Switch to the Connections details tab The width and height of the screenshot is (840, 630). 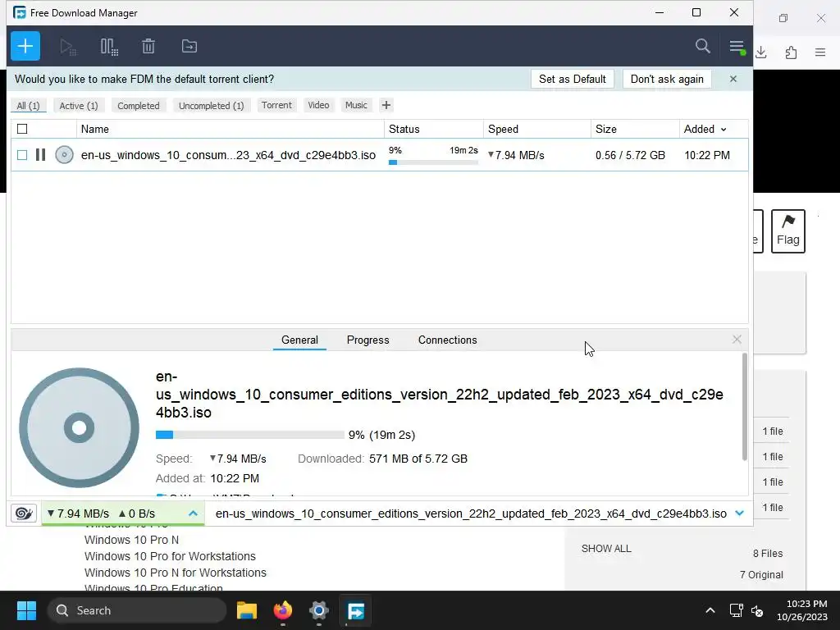pyautogui.click(x=447, y=340)
